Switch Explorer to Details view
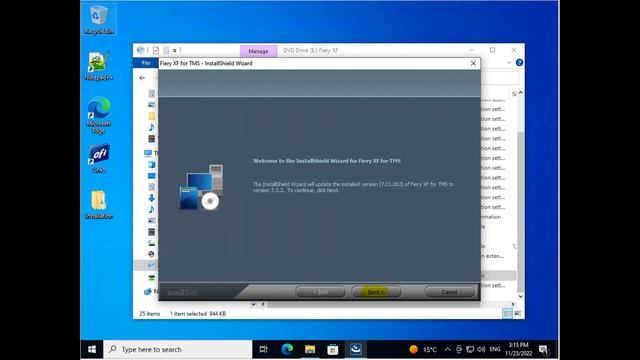 pyautogui.click(x=507, y=313)
